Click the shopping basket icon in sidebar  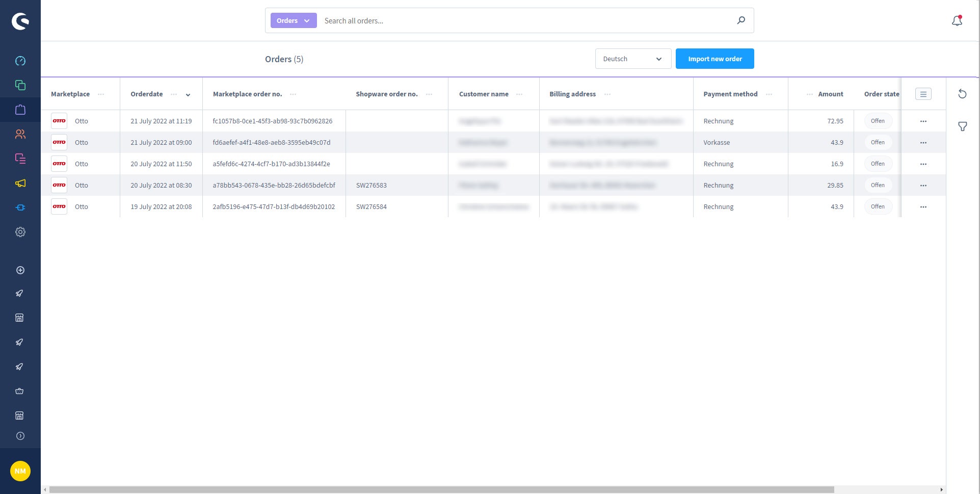click(x=19, y=391)
